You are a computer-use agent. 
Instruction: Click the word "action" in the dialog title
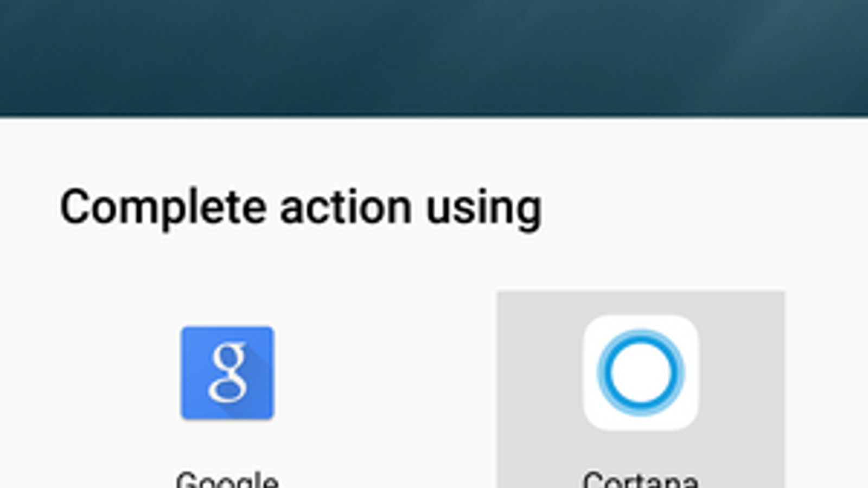pos(346,207)
